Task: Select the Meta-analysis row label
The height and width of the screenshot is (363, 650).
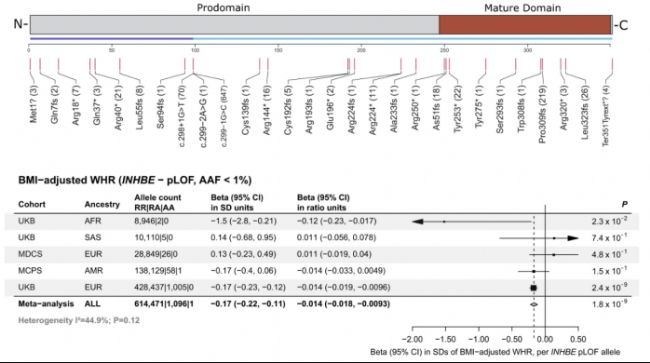Action: (46, 304)
